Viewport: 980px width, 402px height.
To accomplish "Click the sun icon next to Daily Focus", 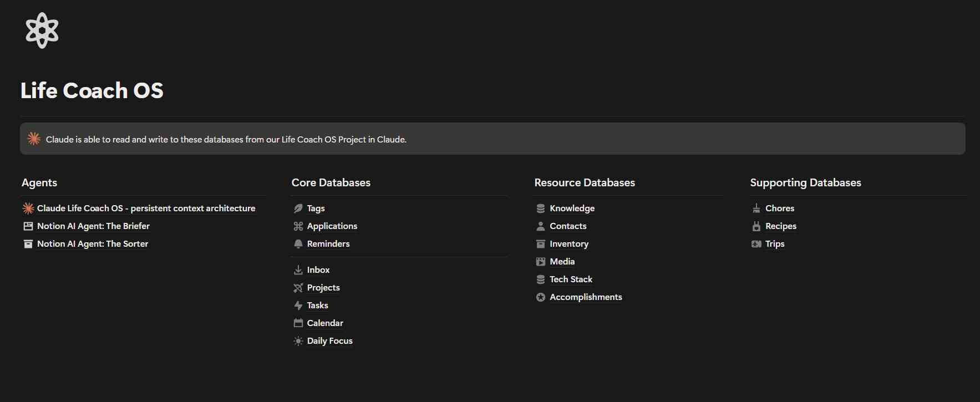I will [x=298, y=341].
